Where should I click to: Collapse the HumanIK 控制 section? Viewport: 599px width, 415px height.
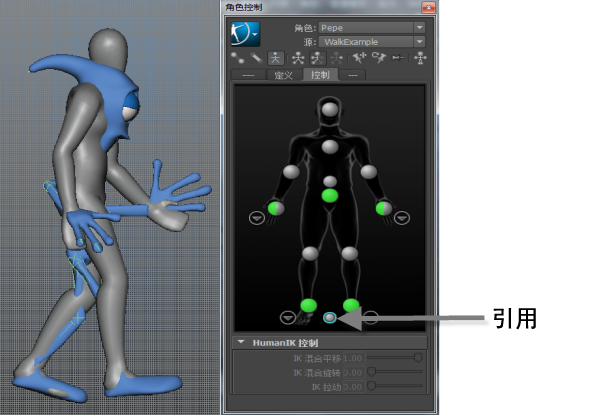[x=241, y=342]
